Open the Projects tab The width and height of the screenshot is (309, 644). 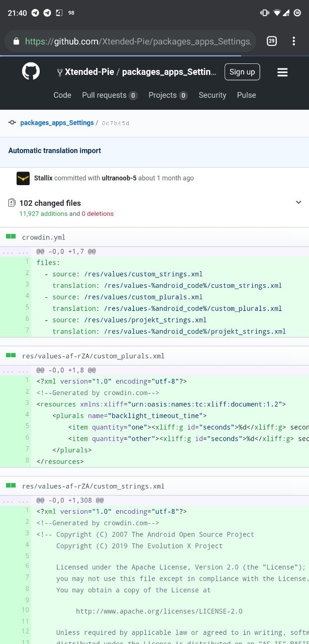pyautogui.click(x=168, y=95)
